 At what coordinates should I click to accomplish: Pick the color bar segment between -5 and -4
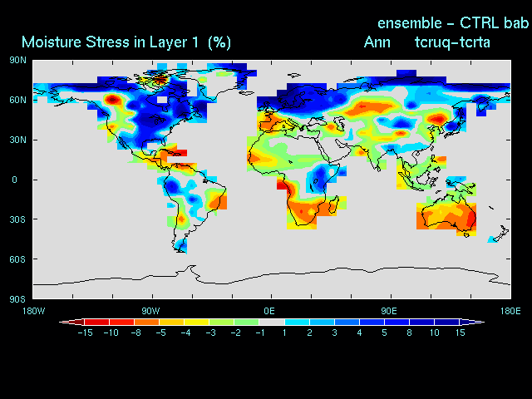tap(171, 322)
